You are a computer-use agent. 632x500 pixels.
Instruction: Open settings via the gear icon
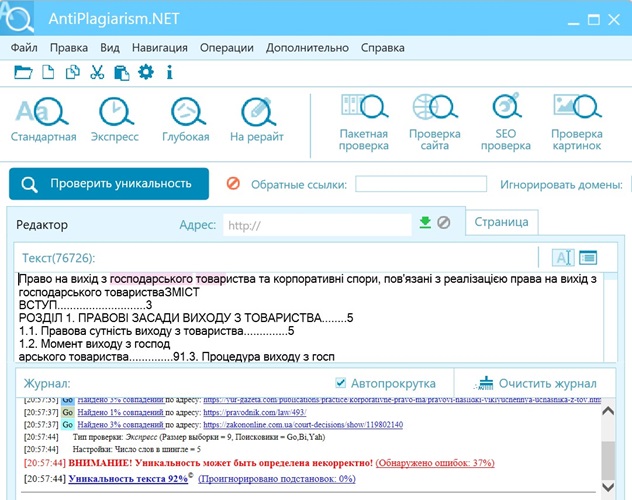click(146, 73)
